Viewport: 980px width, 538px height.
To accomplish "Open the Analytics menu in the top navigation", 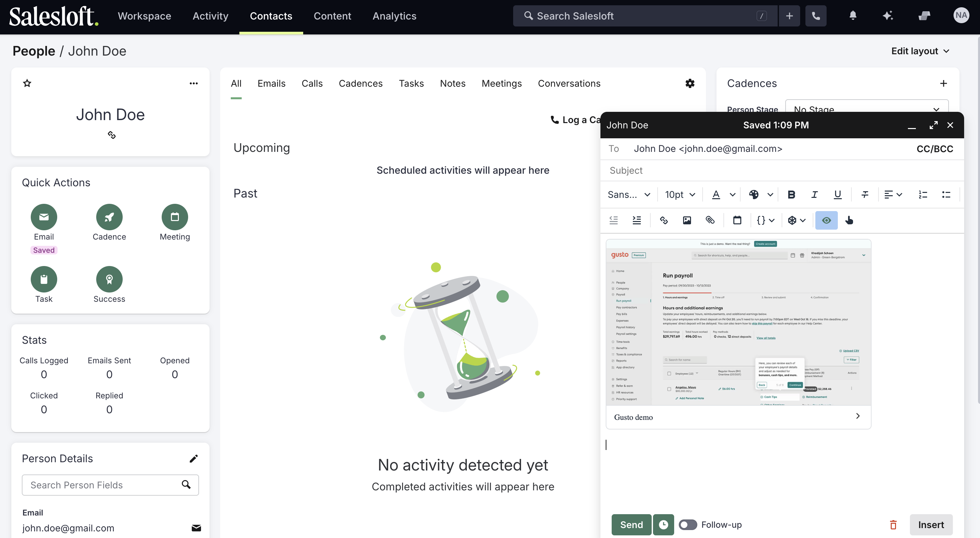I will [394, 16].
